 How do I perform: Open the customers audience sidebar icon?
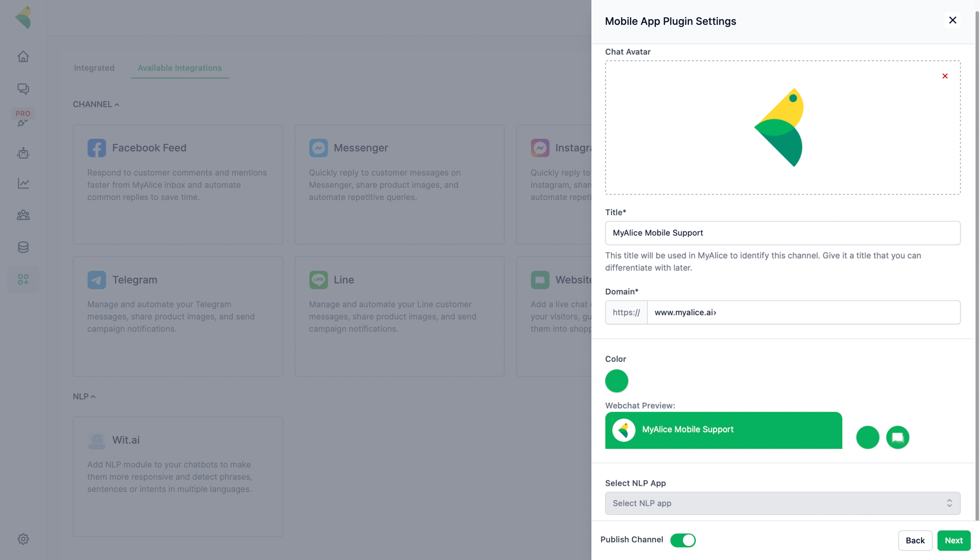23,215
